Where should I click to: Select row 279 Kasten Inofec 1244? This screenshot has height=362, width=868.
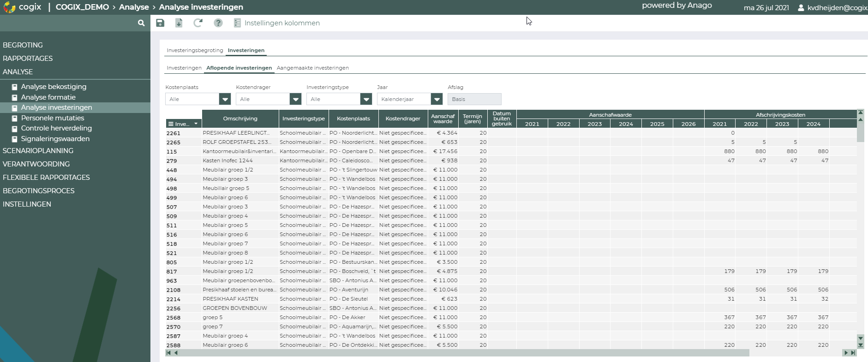pyautogui.click(x=511, y=160)
